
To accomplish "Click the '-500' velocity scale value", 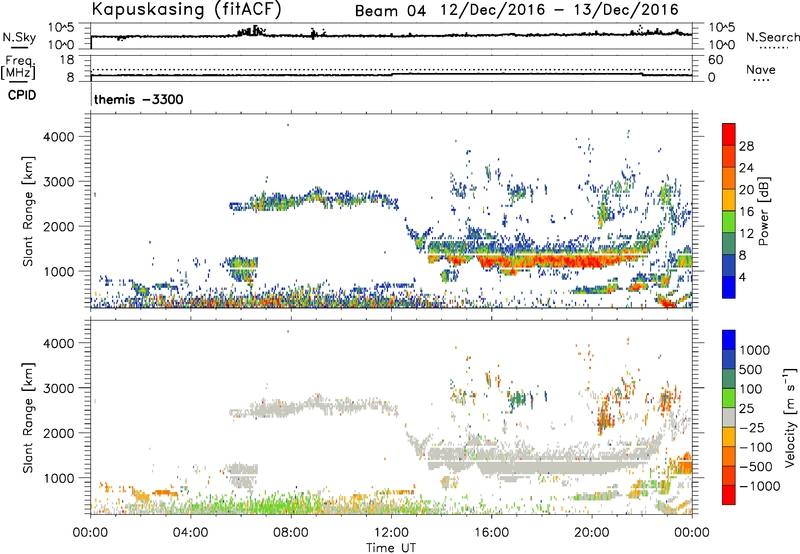I will (x=756, y=466).
